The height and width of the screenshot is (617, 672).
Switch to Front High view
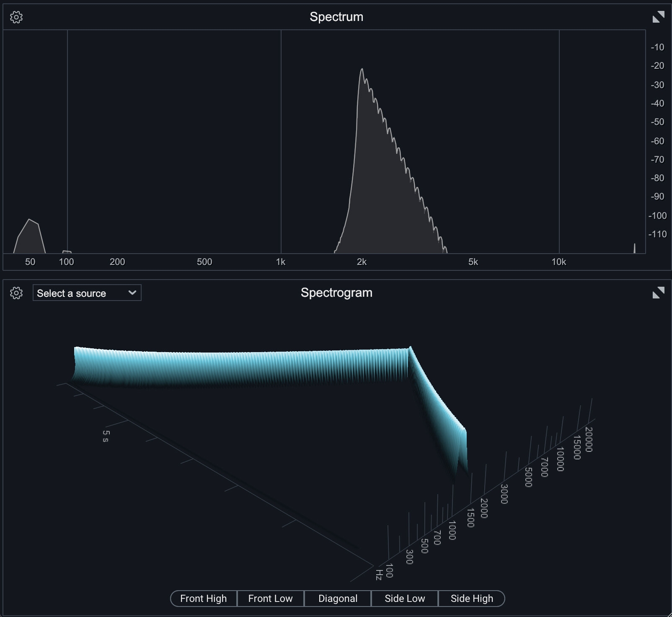click(x=204, y=598)
